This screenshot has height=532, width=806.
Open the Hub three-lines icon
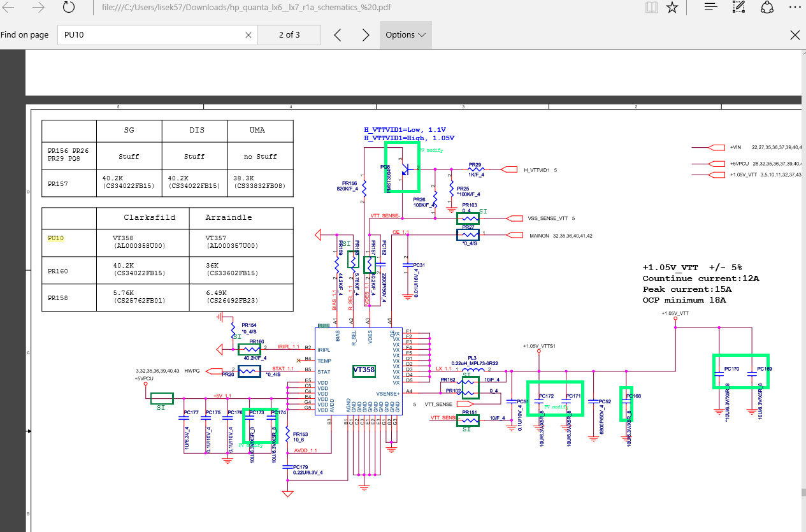712,7
